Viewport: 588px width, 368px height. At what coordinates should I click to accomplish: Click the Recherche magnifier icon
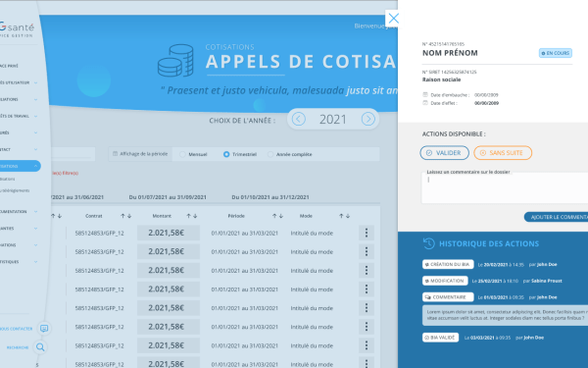pyautogui.click(x=40, y=347)
